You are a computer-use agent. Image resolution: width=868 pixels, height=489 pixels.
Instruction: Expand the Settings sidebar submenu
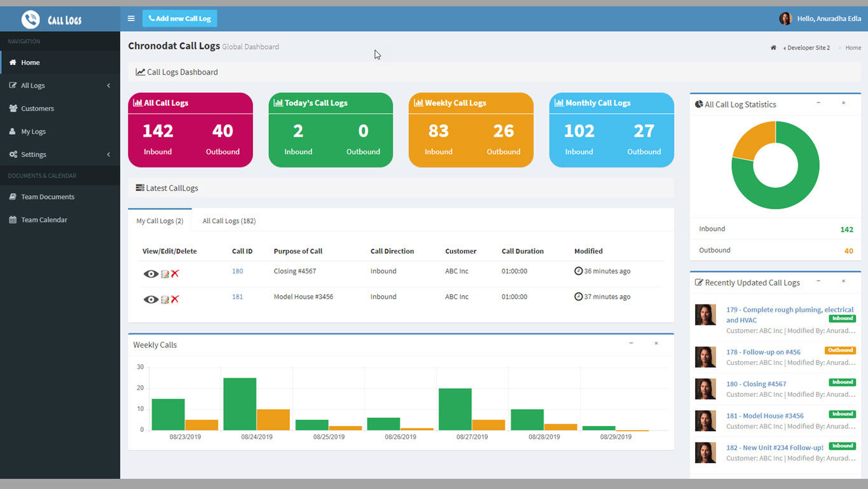(x=60, y=155)
